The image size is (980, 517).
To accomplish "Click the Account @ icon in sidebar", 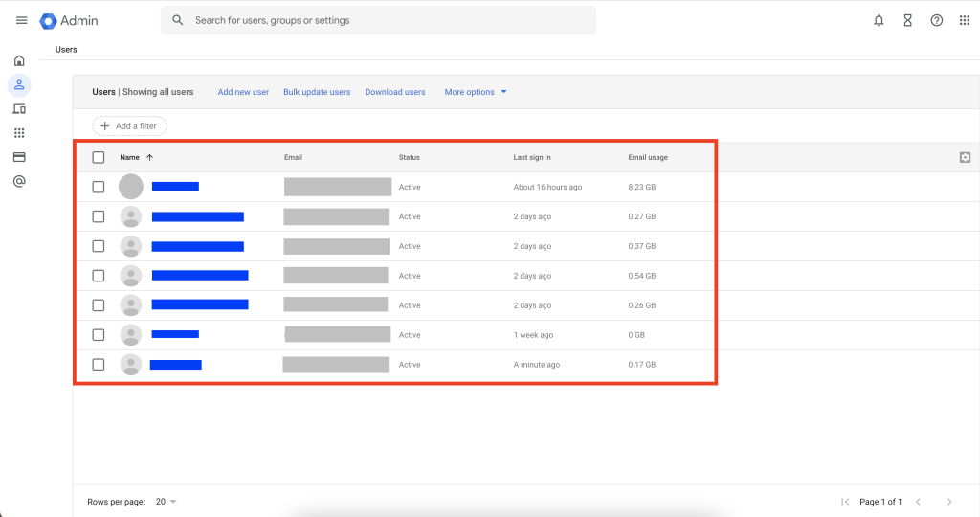I will coord(19,181).
